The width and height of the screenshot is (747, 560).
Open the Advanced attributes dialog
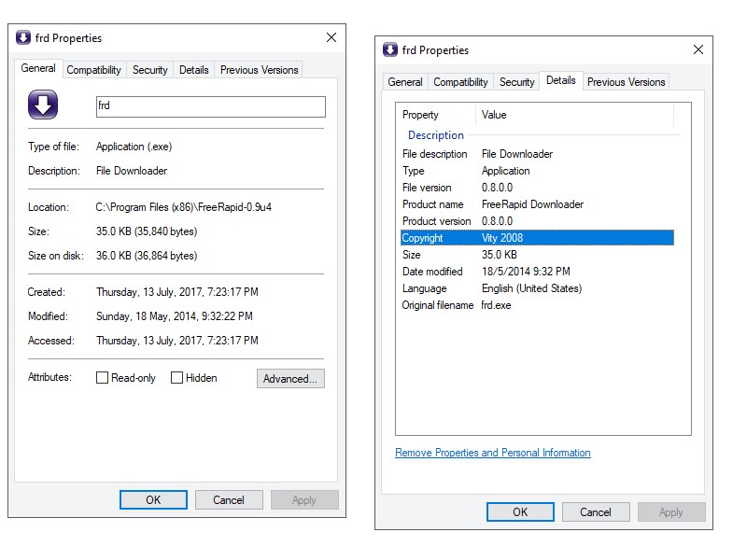290,378
